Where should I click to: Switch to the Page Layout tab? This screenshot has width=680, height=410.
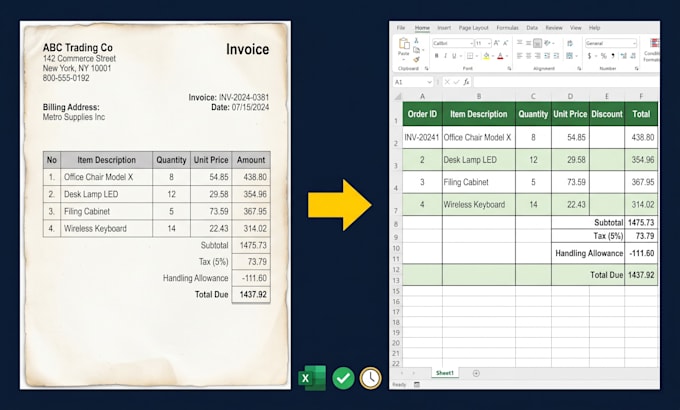click(x=473, y=28)
